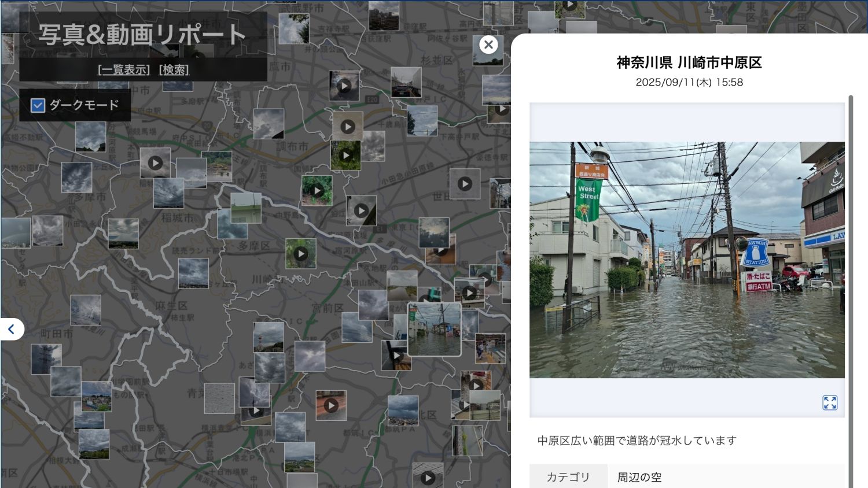Click the large flooded West Street photo
Viewport: 868px width, 488px height.
686,260
